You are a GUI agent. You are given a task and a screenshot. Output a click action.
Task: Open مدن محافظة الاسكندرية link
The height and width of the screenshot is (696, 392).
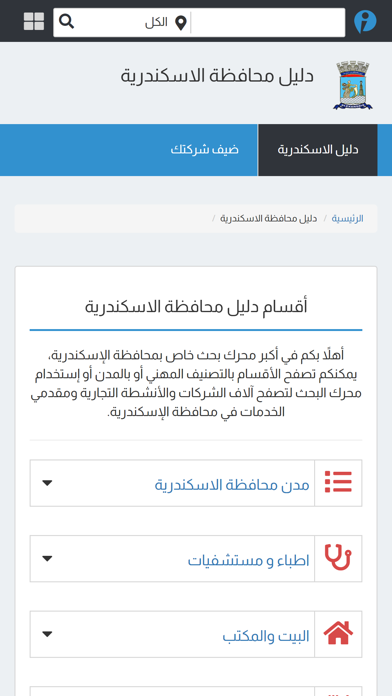pyautogui.click(x=232, y=485)
